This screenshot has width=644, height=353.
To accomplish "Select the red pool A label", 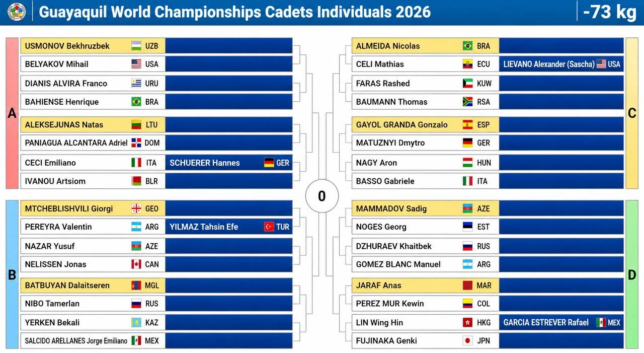I will point(12,113).
